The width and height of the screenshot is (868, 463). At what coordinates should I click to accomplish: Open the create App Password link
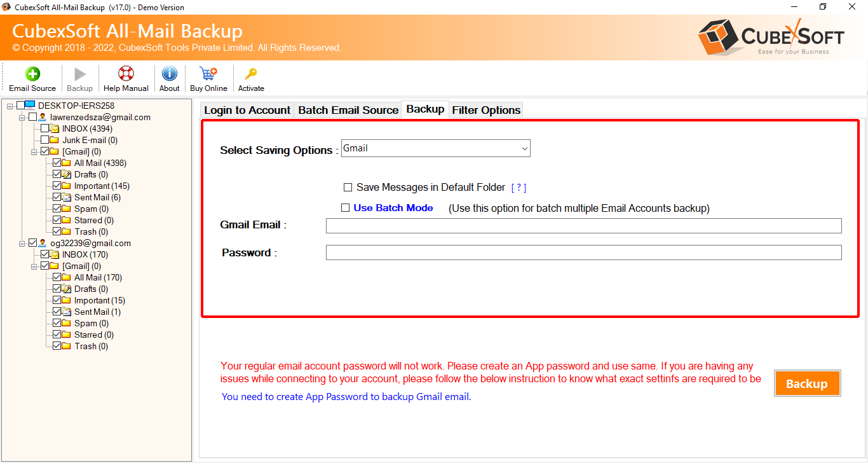coord(346,397)
